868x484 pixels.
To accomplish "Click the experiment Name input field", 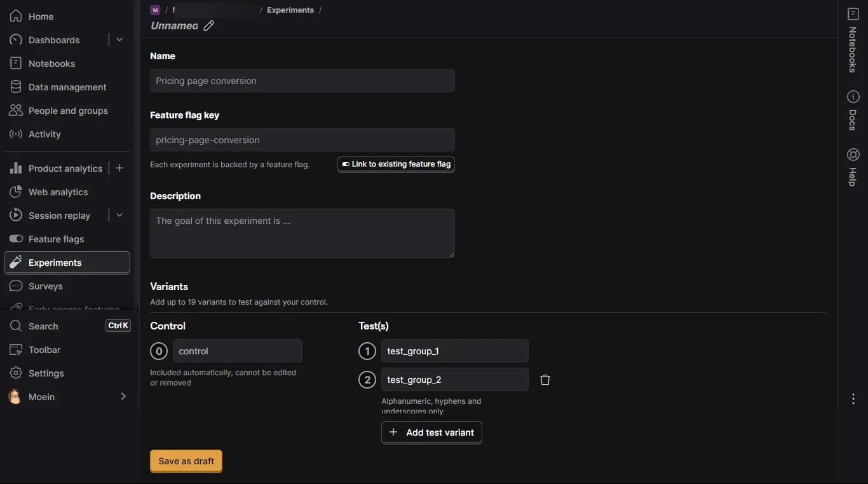I will tap(302, 81).
